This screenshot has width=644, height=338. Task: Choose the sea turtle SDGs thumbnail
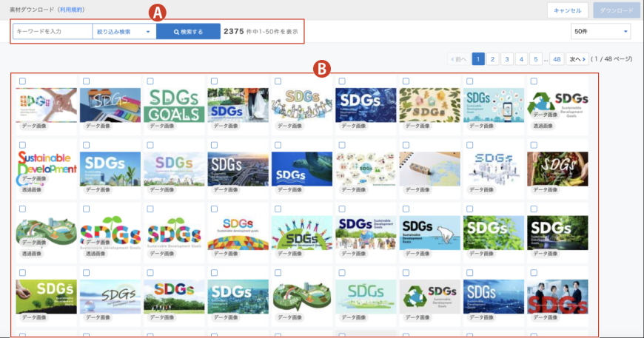(301, 168)
